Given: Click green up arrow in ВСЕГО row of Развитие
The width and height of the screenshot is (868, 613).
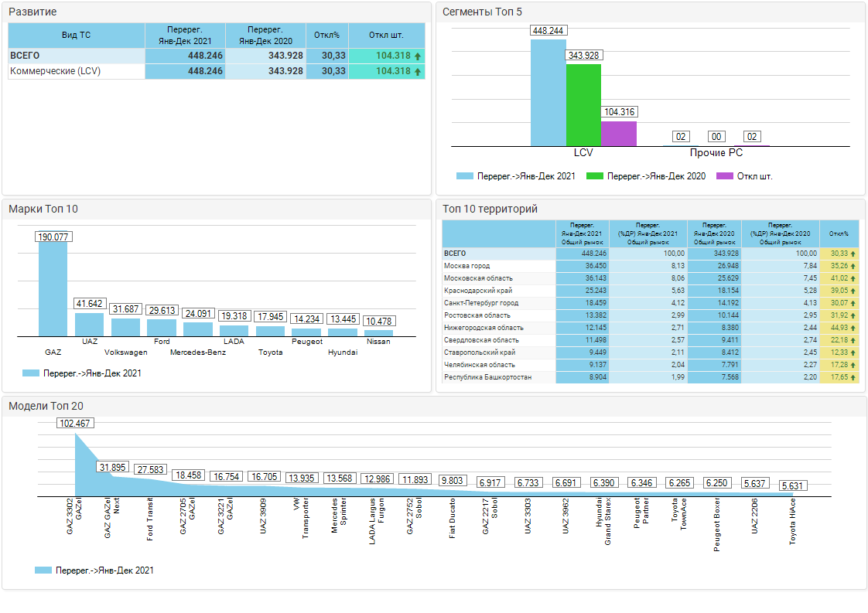Looking at the screenshot, I should tap(418, 56).
